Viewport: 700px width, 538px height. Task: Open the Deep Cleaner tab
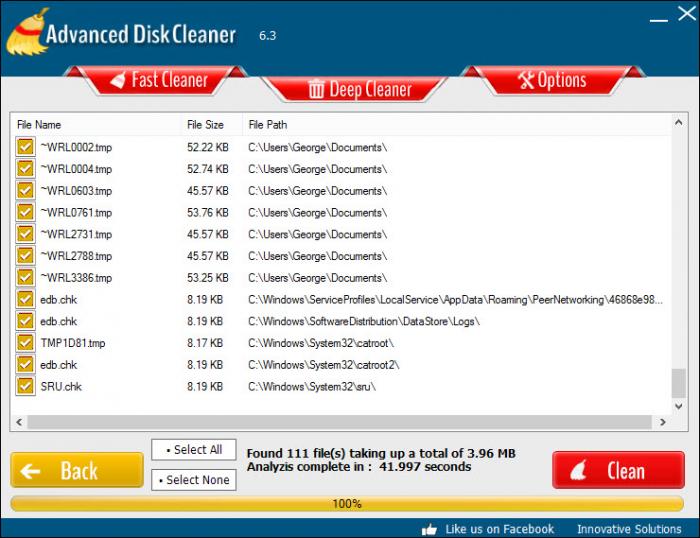[x=354, y=89]
